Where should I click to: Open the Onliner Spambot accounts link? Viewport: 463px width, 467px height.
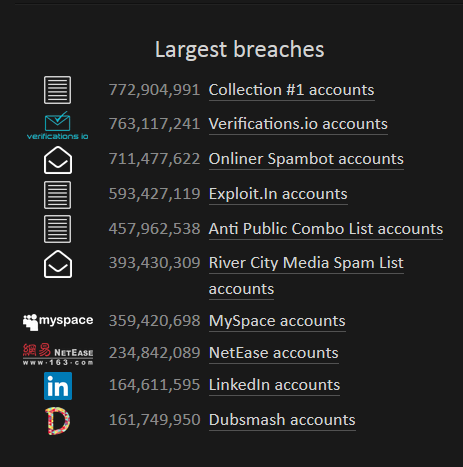(306, 159)
